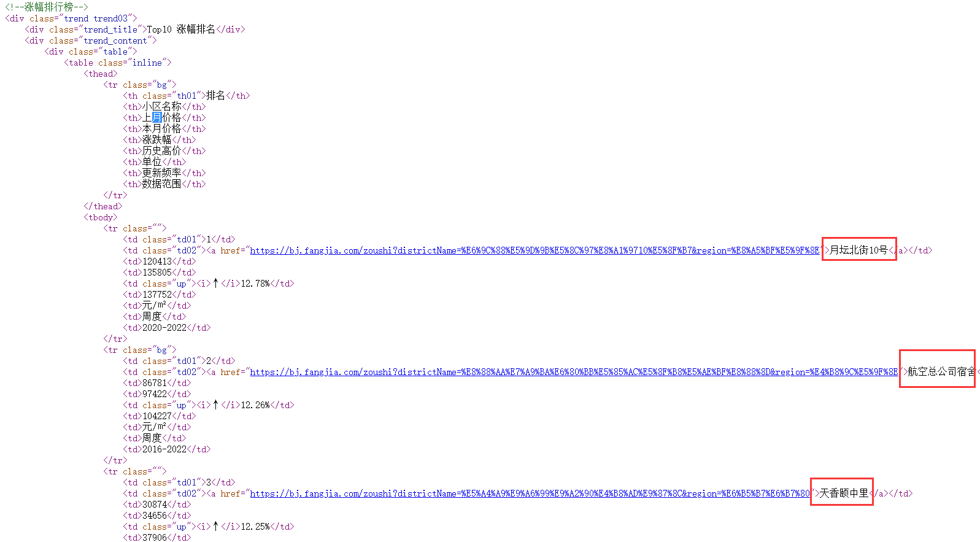Image resolution: width=980 pixels, height=542 pixels.
Task: Click the header text 涨跌幅
Action: coord(157,140)
